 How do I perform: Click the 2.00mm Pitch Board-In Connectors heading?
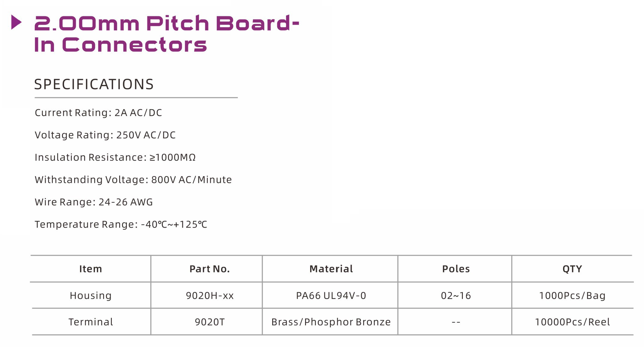pyautogui.click(x=167, y=34)
